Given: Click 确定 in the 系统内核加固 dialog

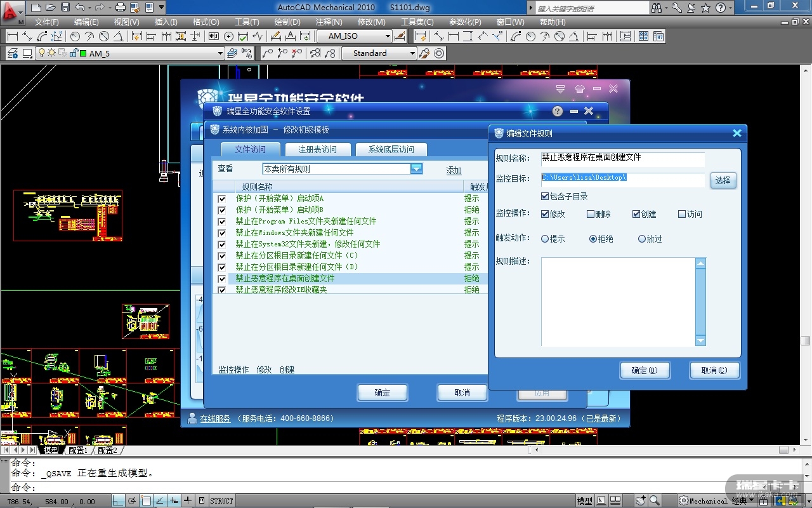Looking at the screenshot, I should click(x=383, y=392).
